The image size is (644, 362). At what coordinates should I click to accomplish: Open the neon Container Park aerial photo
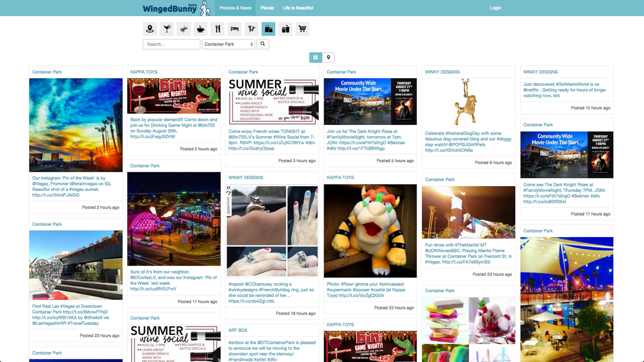[x=174, y=219]
